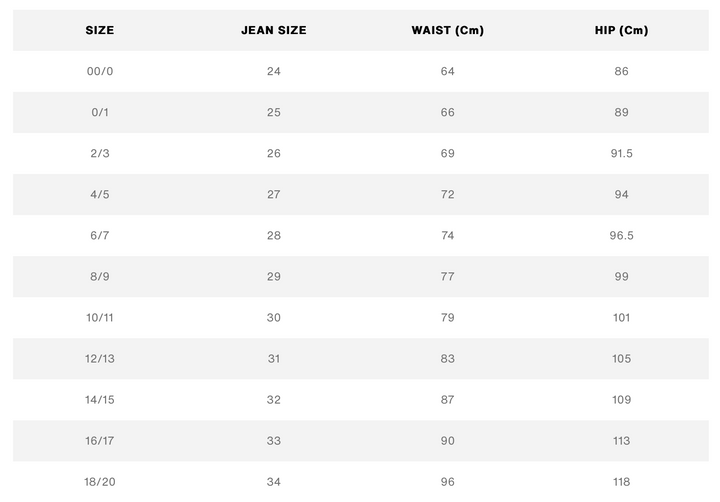Image resolution: width=720 pixels, height=502 pixels.
Task: Click waist value 79
Action: pyautogui.click(x=448, y=317)
